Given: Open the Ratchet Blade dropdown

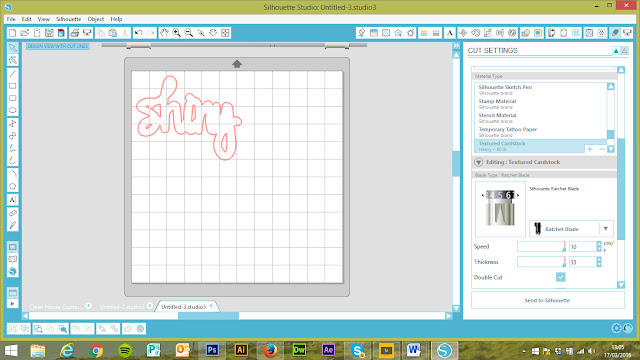Looking at the screenshot, I should coord(571,229).
